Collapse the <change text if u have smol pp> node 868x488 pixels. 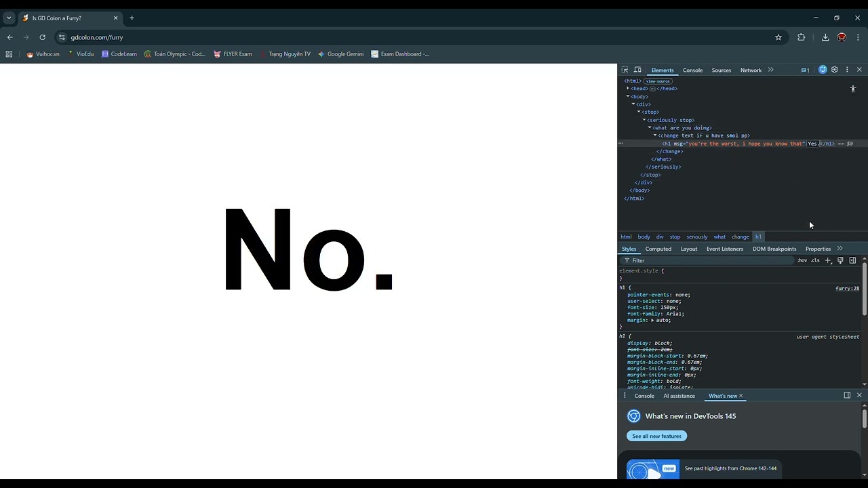655,136
